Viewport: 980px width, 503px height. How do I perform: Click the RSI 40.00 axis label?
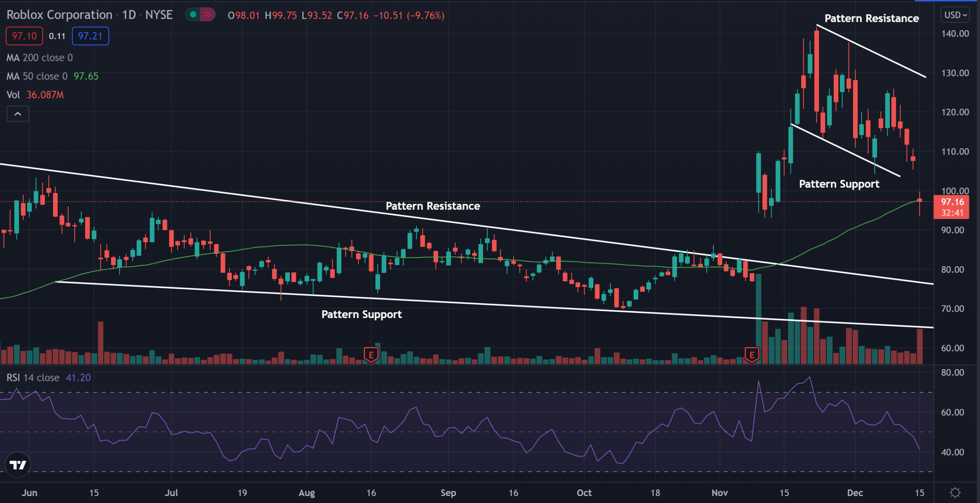coord(953,452)
